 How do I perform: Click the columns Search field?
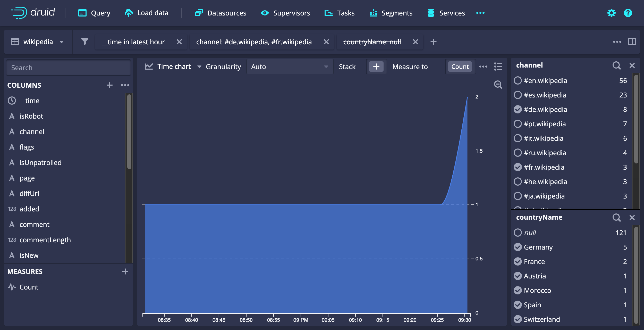point(68,68)
